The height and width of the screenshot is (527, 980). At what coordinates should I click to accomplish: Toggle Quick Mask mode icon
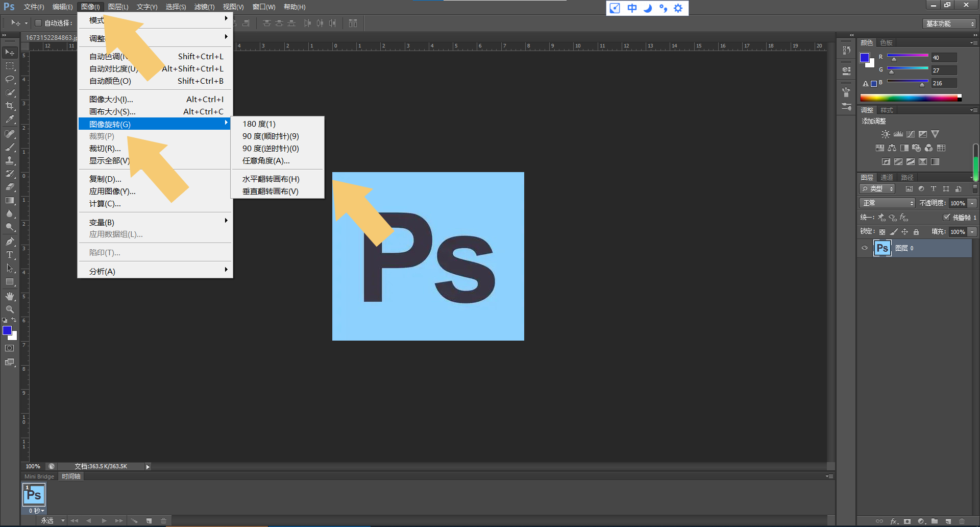point(10,348)
